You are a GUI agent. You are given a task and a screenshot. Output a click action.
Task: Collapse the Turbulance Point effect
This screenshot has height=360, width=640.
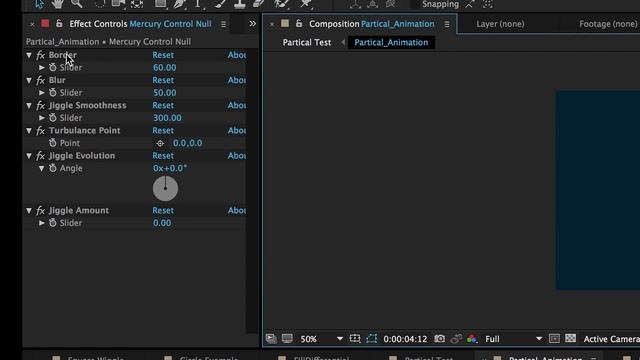point(29,131)
